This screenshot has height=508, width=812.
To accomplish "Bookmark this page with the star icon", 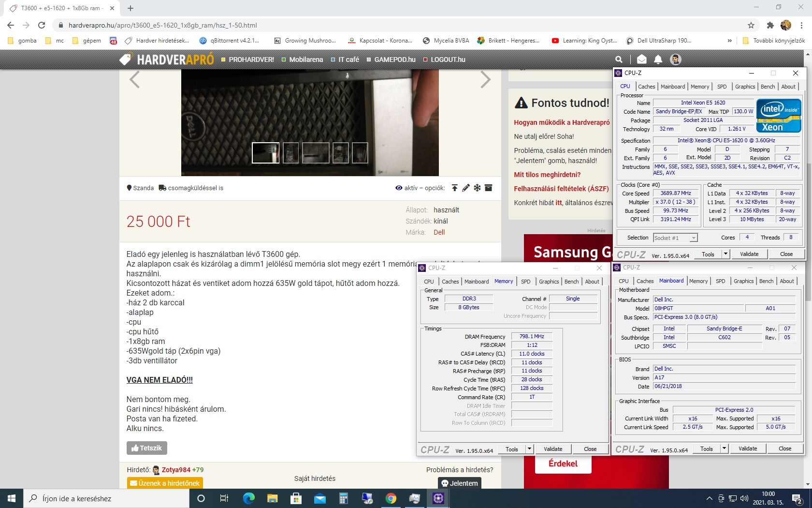I will click(751, 25).
